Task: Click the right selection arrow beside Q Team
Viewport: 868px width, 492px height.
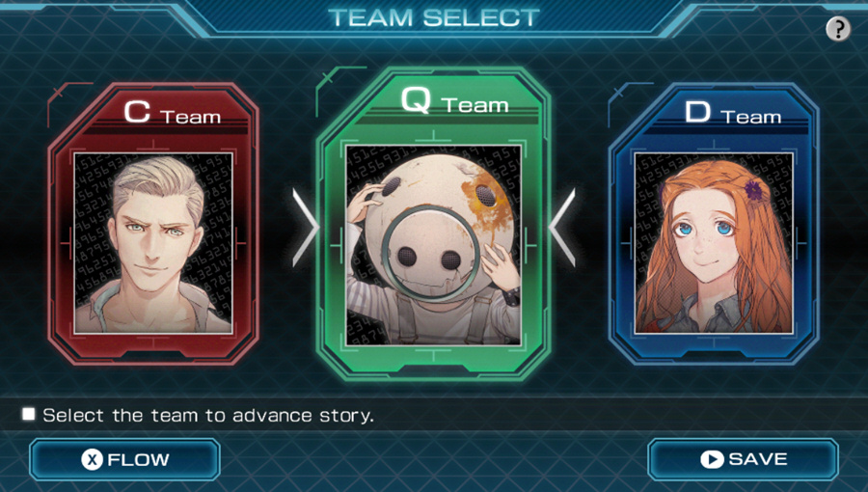Action: [562, 227]
